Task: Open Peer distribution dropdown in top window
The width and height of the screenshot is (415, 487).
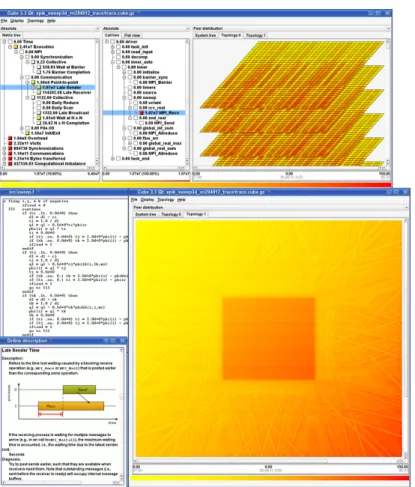Action: coord(291,29)
